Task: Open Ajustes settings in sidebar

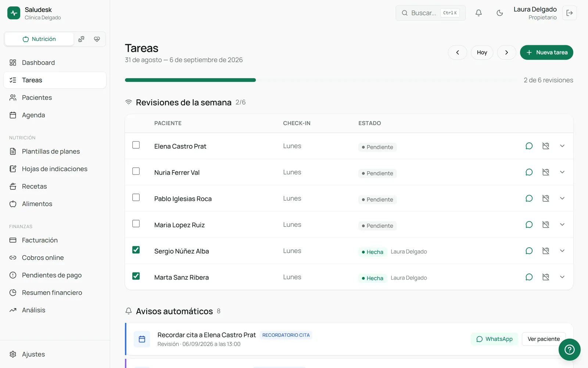Action: 55,354
